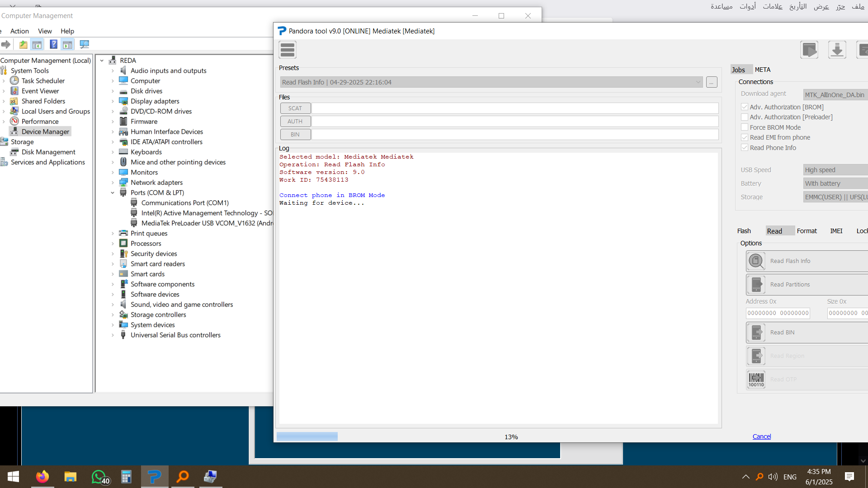
Task: Select MediaTek PreLoader USB VCOM device
Action: 202,223
